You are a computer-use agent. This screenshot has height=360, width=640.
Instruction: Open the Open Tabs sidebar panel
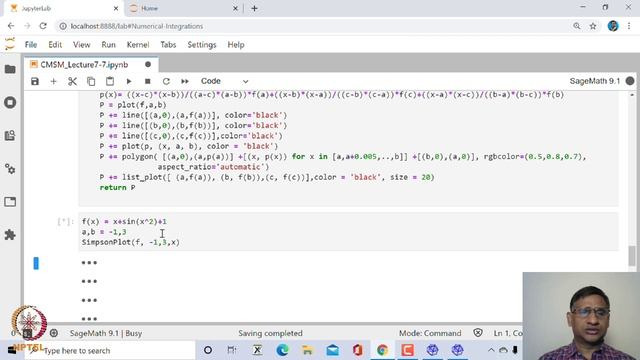[10, 202]
